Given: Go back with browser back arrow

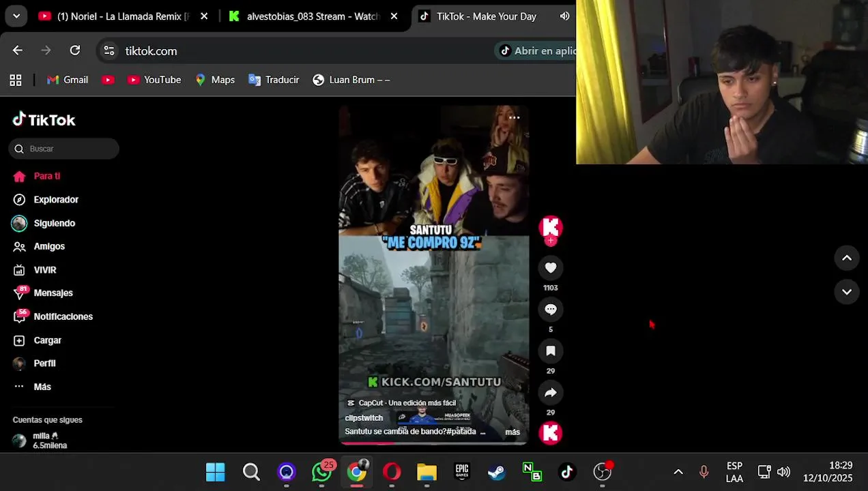Looking at the screenshot, I should tap(18, 50).
